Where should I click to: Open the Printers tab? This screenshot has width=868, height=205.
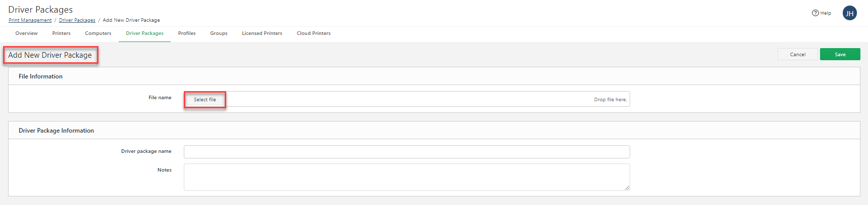point(61,33)
